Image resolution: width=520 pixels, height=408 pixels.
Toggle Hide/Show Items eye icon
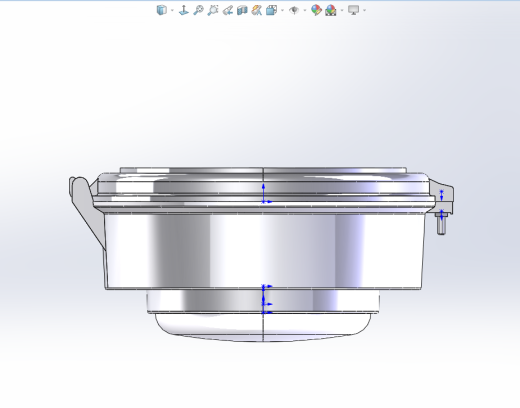point(294,10)
